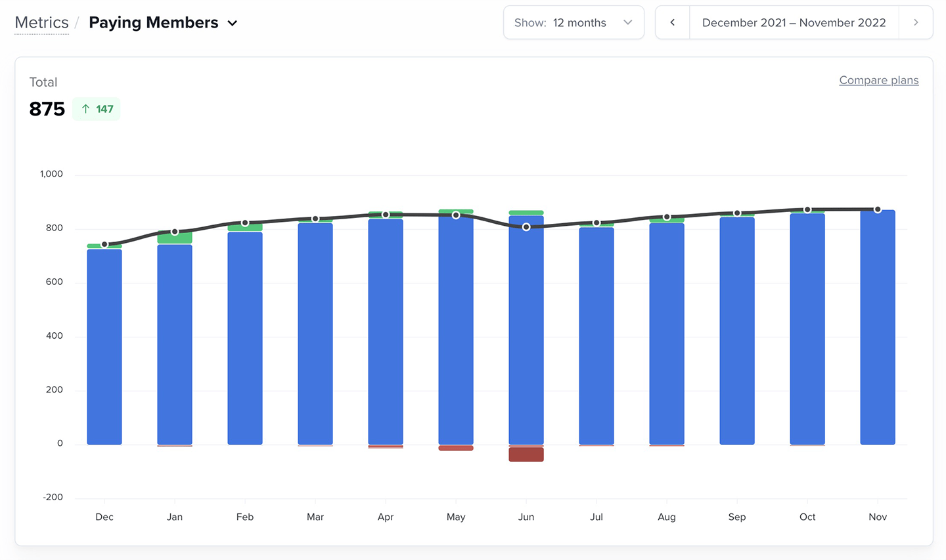The image size is (946, 560).
Task: Advance to the next date range
Action: pyautogui.click(x=916, y=22)
